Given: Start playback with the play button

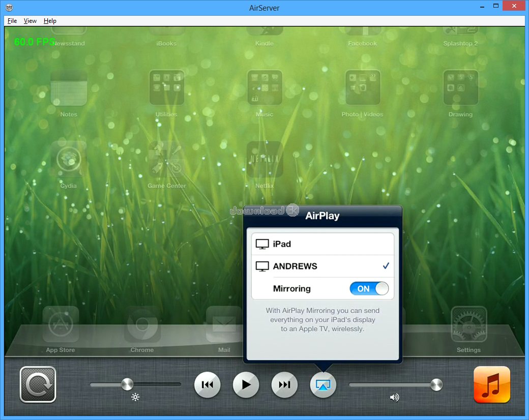Looking at the screenshot, I should (x=246, y=384).
